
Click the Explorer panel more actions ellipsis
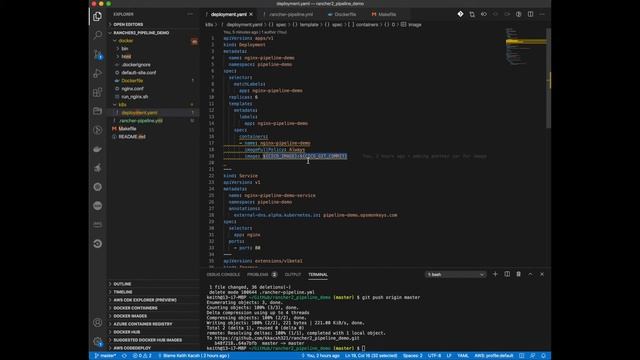click(x=190, y=14)
